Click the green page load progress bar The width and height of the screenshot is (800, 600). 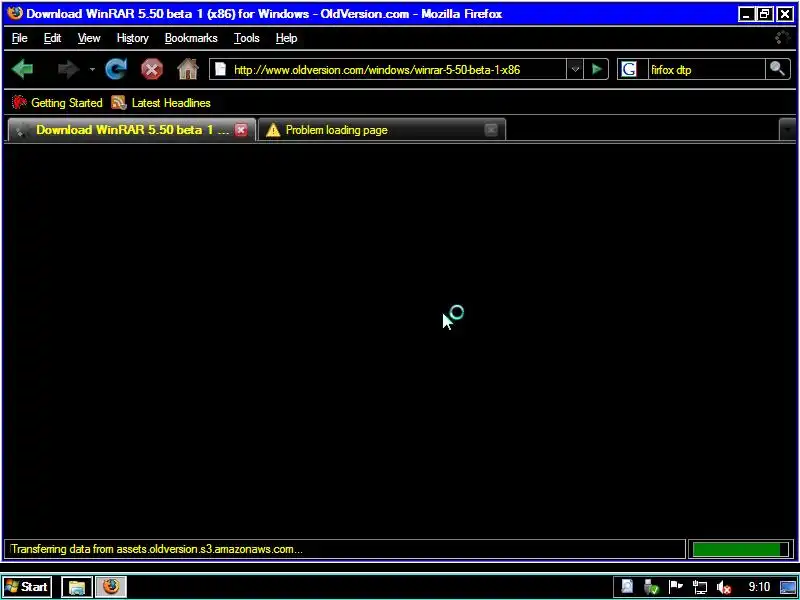tap(739, 549)
